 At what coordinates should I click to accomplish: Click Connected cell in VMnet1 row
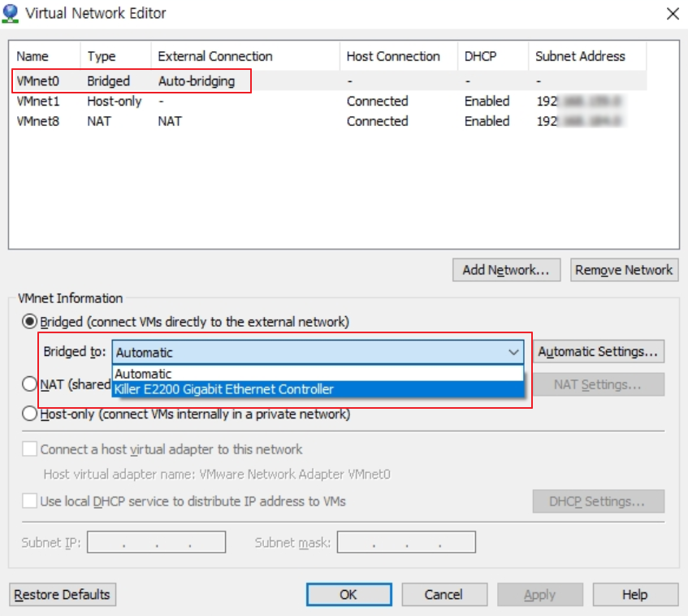coord(378,101)
